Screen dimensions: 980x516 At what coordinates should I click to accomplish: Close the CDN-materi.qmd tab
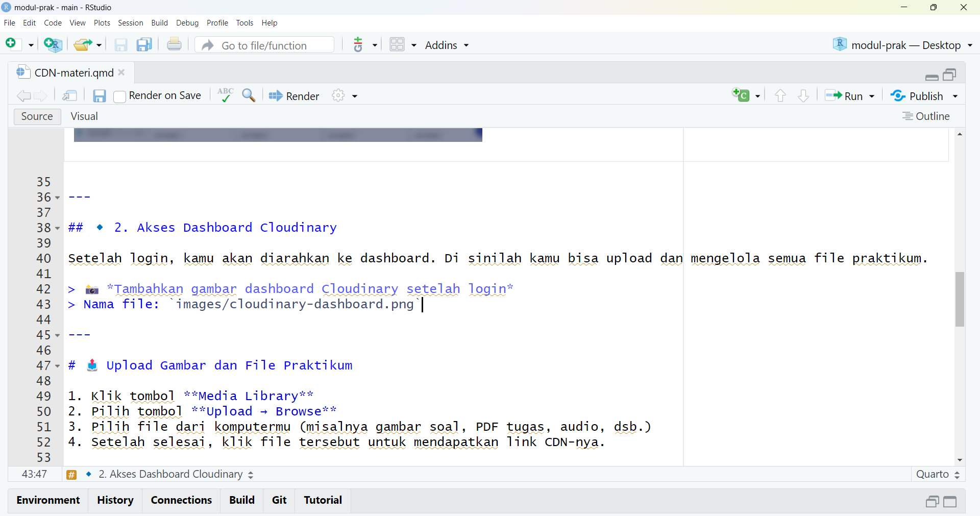[x=121, y=72]
